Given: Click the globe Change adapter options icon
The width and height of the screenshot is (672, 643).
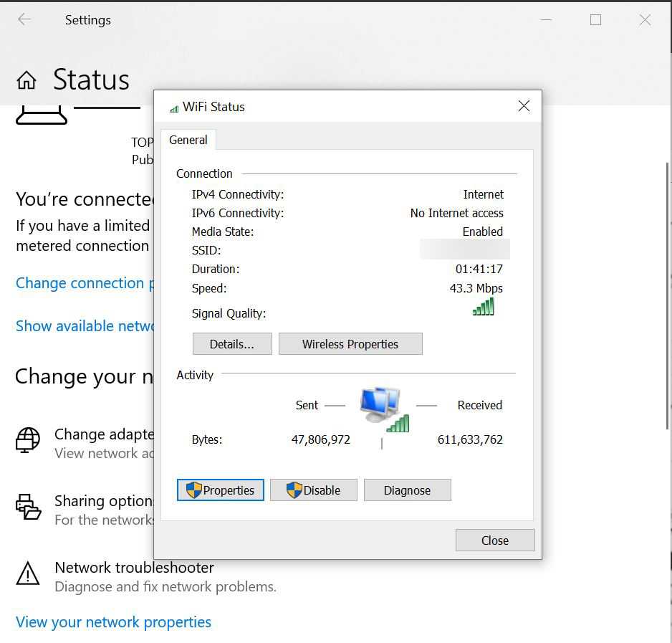Looking at the screenshot, I should pos(28,439).
